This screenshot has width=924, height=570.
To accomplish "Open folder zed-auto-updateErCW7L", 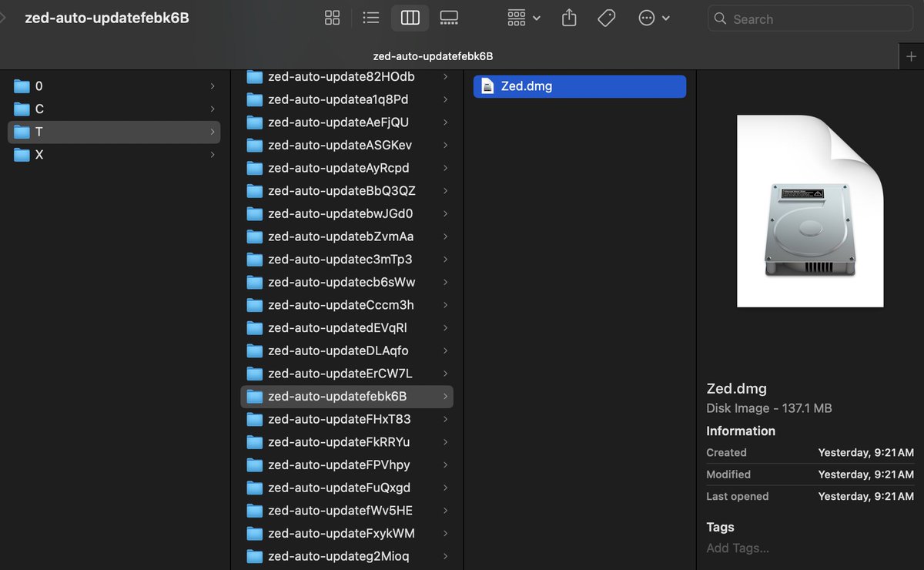I will (346, 374).
